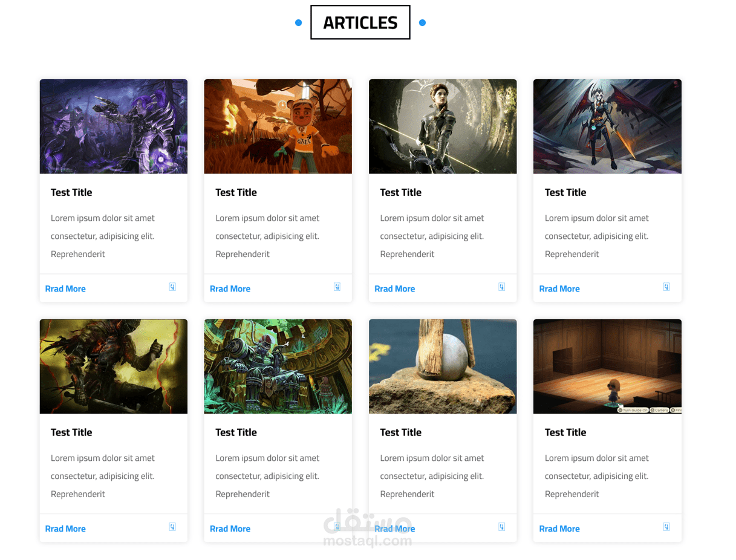Click the Lorem ipsum paragraph on the winged angel card
This screenshot has height=560, width=736.
(597, 236)
